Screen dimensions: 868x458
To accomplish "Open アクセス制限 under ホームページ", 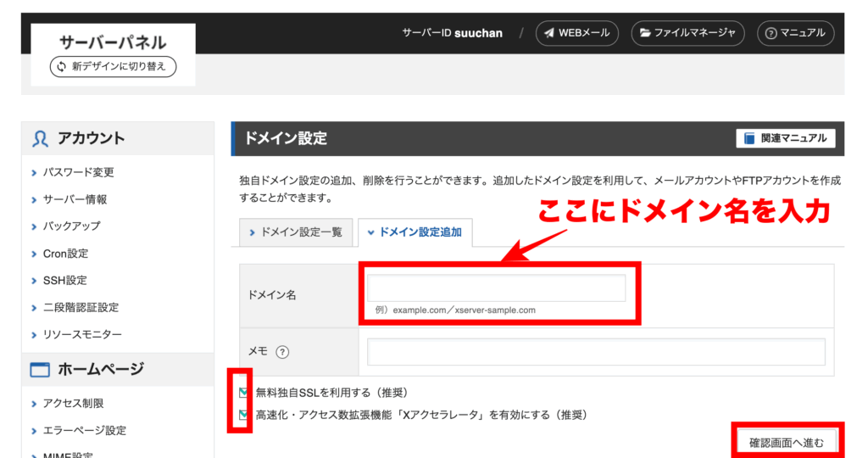I will pos(73,404).
